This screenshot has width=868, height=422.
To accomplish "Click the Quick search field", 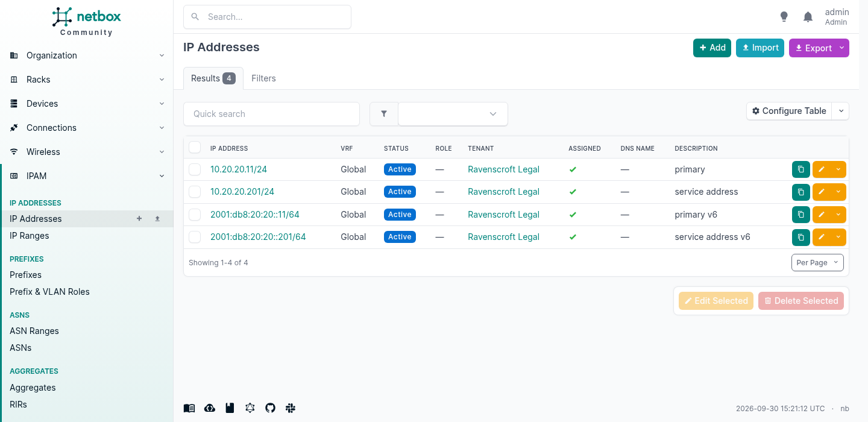I will [x=271, y=114].
